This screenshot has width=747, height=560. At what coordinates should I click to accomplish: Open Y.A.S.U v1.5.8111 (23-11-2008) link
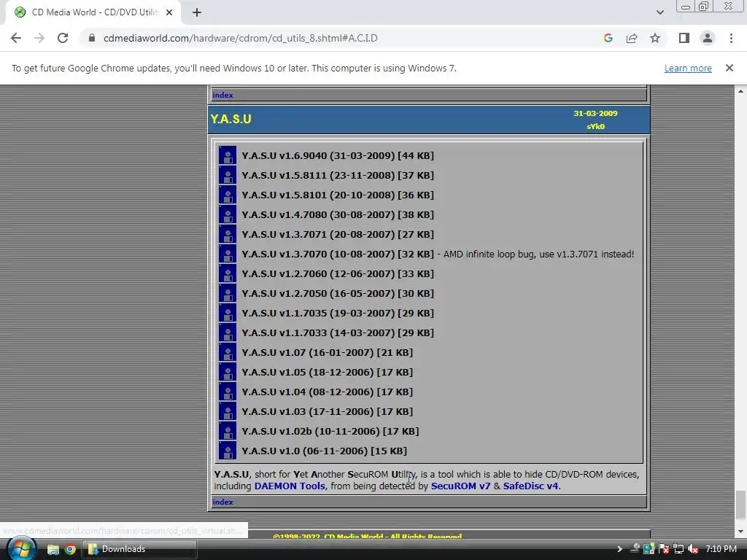[338, 175]
